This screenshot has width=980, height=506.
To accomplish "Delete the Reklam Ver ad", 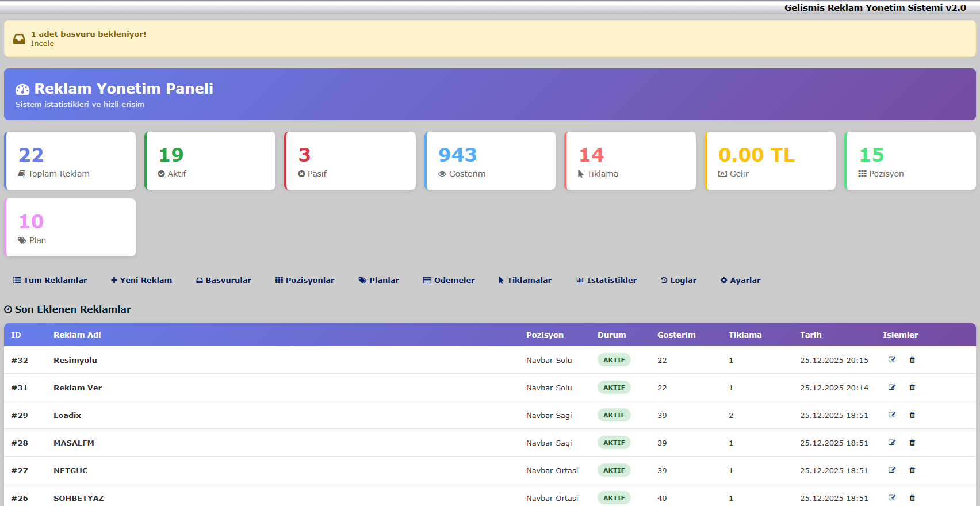I will 912,388.
